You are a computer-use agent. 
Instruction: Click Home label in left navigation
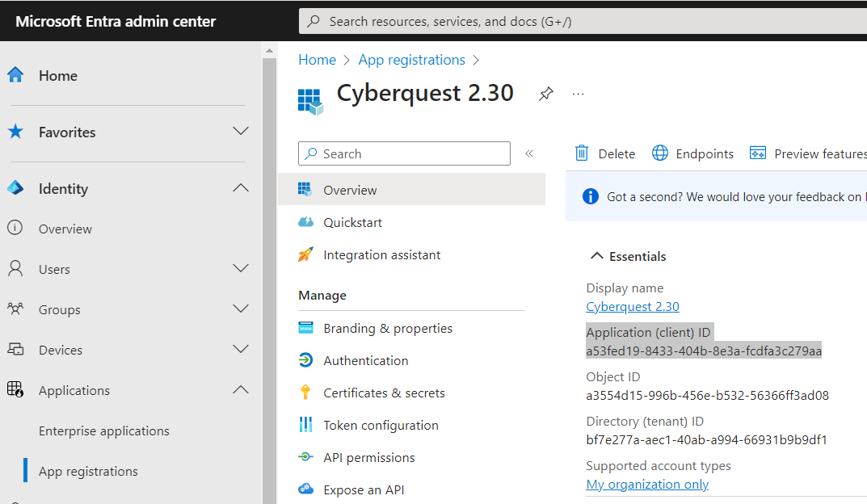[x=58, y=75]
